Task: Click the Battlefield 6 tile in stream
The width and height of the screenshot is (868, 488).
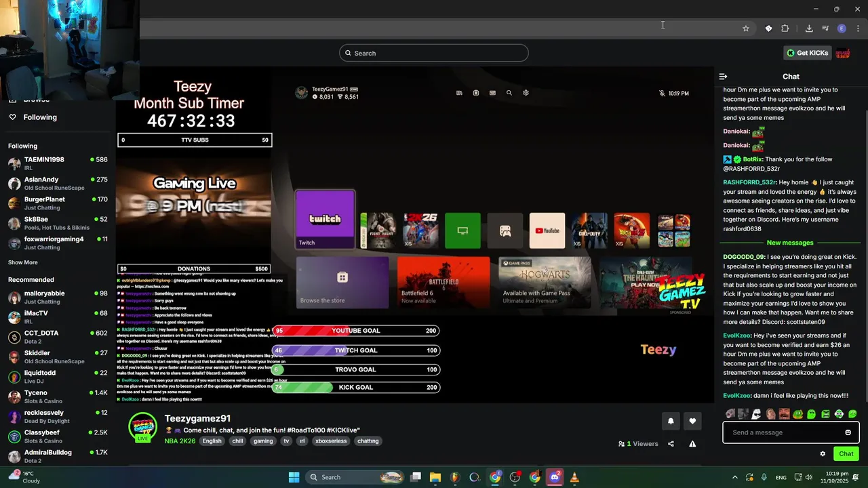Action: [x=443, y=281]
